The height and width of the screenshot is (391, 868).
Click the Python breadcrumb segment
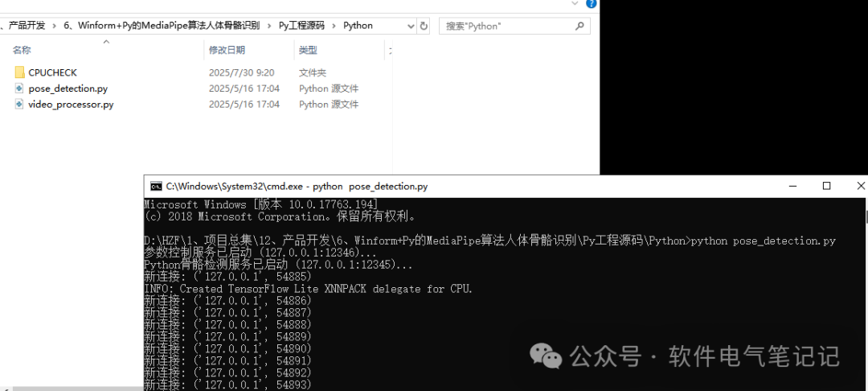[x=358, y=26]
